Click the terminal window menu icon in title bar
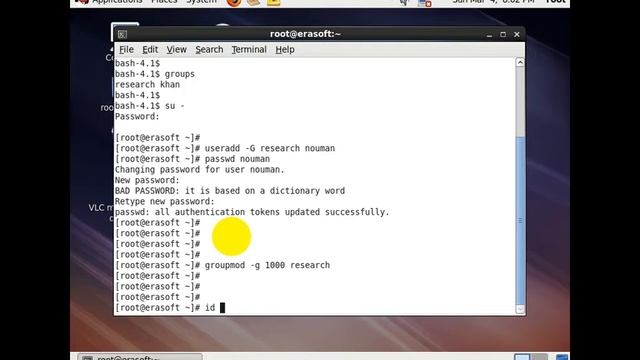 point(122,34)
